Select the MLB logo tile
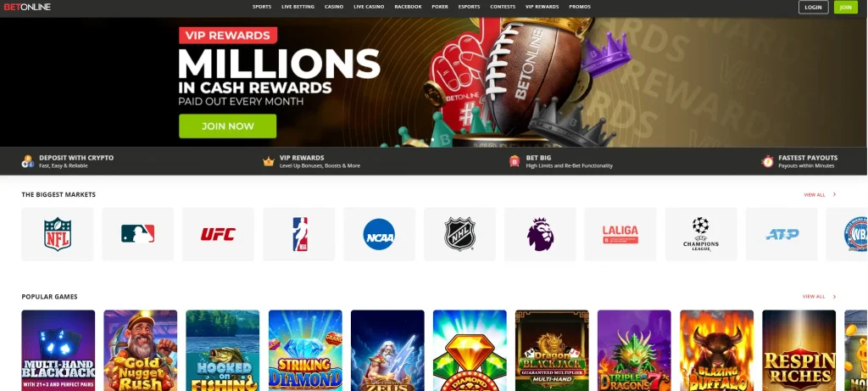This screenshot has height=391, width=868. (138, 234)
